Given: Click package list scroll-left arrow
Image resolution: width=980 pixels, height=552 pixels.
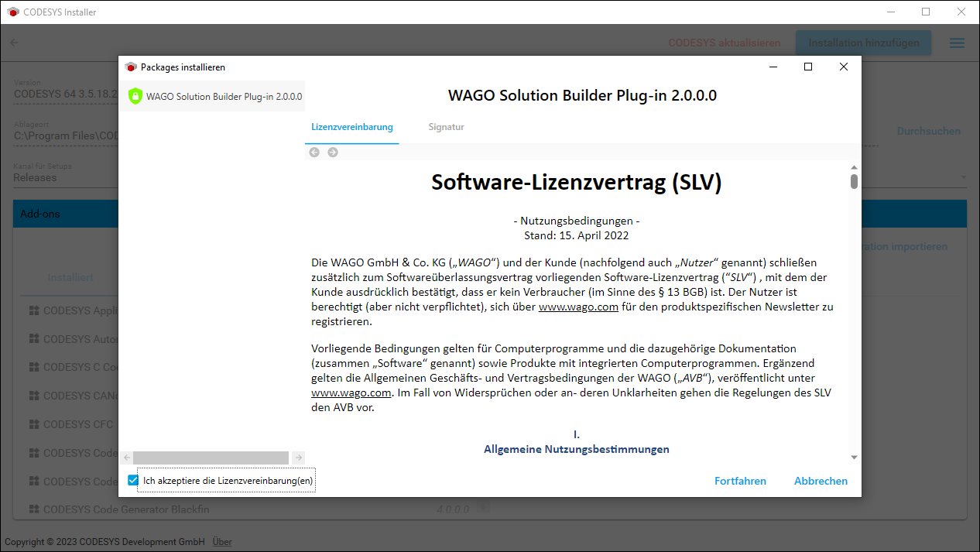Looking at the screenshot, I should click(x=127, y=458).
